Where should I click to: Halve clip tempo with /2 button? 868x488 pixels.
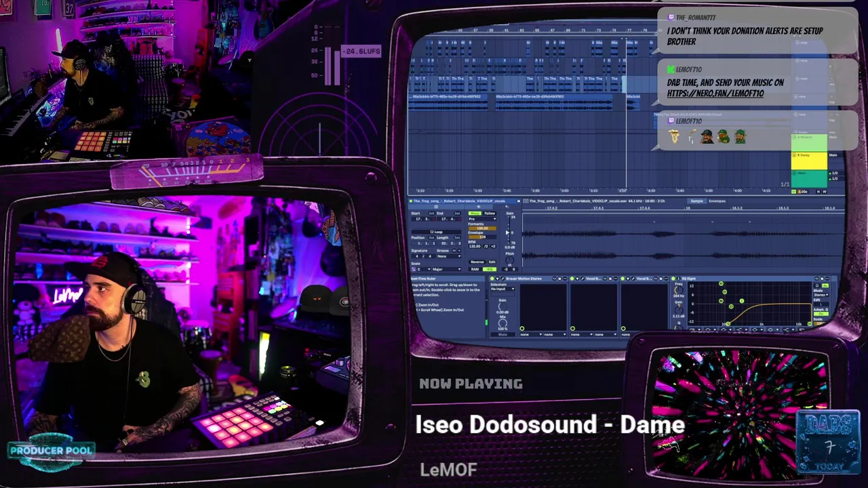coord(486,247)
